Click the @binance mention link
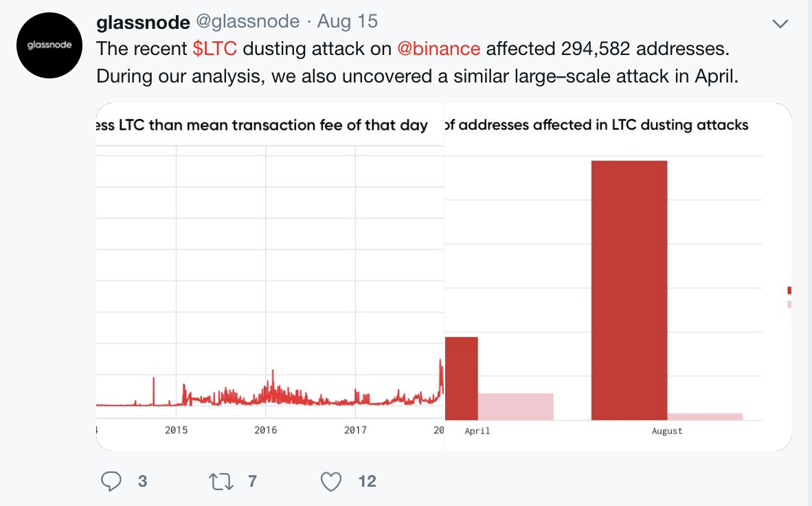The width and height of the screenshot is (812, 506). [439, 49]
